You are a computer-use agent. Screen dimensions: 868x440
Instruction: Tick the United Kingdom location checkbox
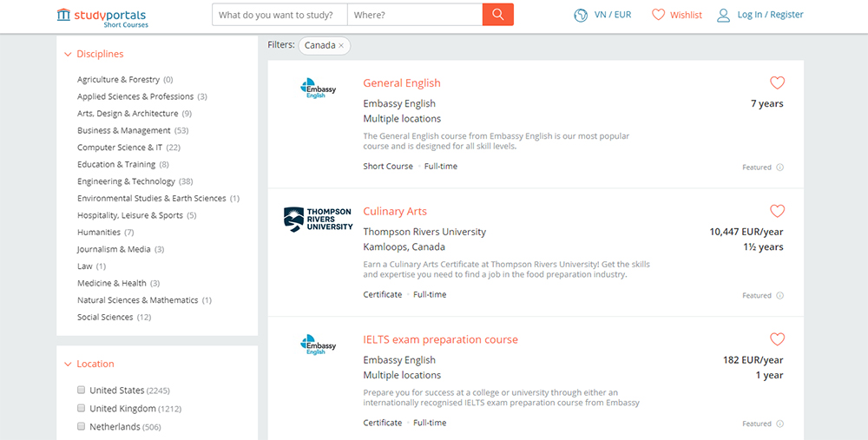[82, 409]
